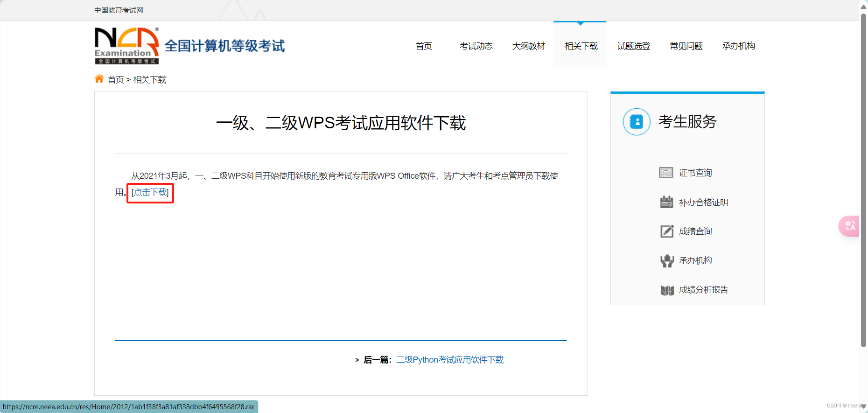868x413 pixels.
Task: Click the 证书查询 certificate icon
Action: click(x=666, y=173)
